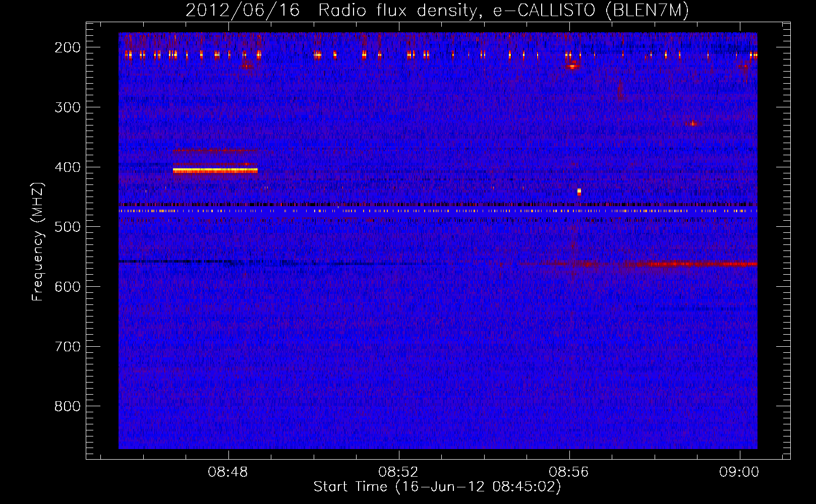
Task: Click the 700 frequency tick label
Action: (x=67, y=347)
